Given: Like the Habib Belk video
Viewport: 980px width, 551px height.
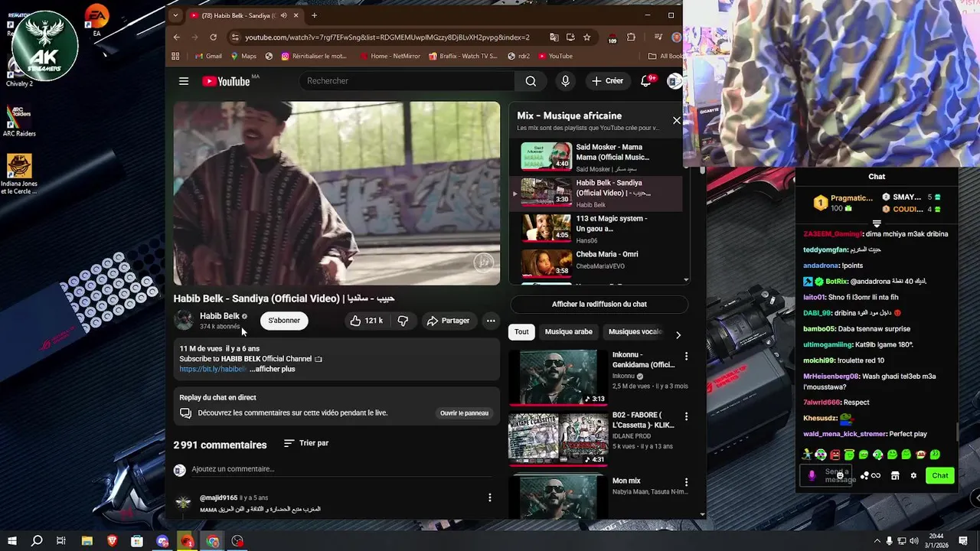Looking at the screenshot, I should point(366,321).
